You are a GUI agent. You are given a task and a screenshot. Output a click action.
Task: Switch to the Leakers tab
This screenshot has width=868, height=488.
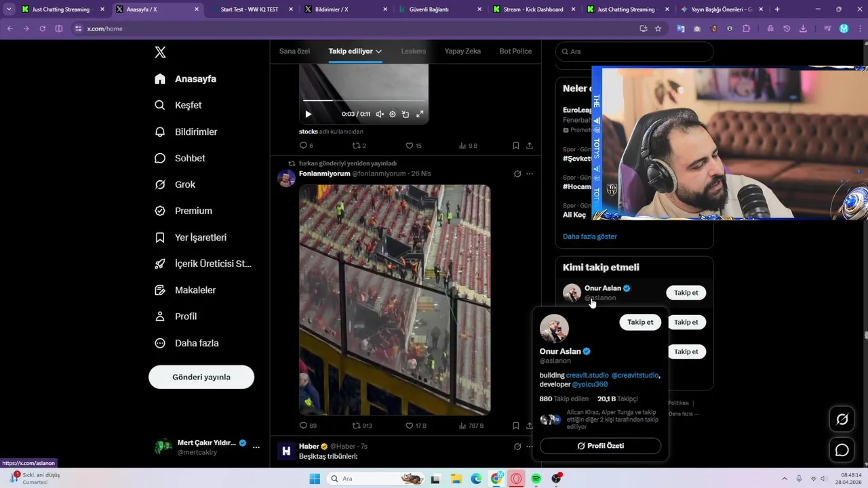pyautogui.click(x=413, y=52)
